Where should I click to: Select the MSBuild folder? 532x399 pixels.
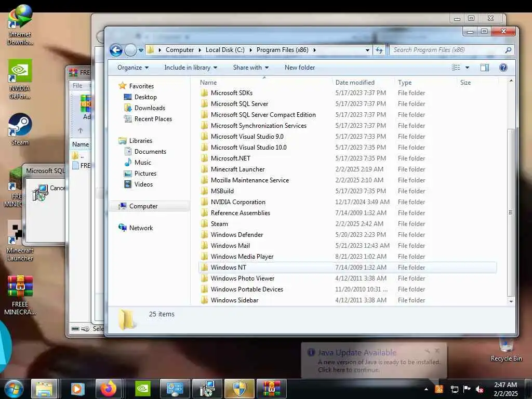click(222, 191)
